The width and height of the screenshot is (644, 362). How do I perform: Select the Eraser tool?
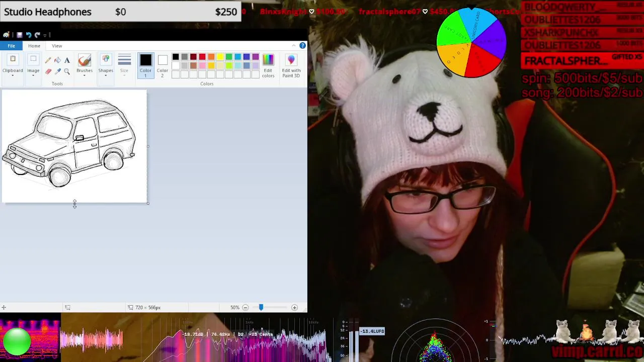coord(48,71)
